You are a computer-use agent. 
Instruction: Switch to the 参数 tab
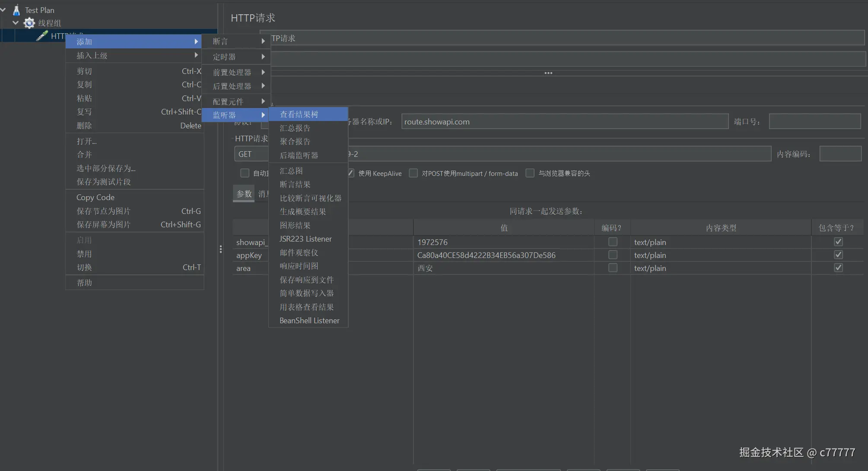[244, 194]
